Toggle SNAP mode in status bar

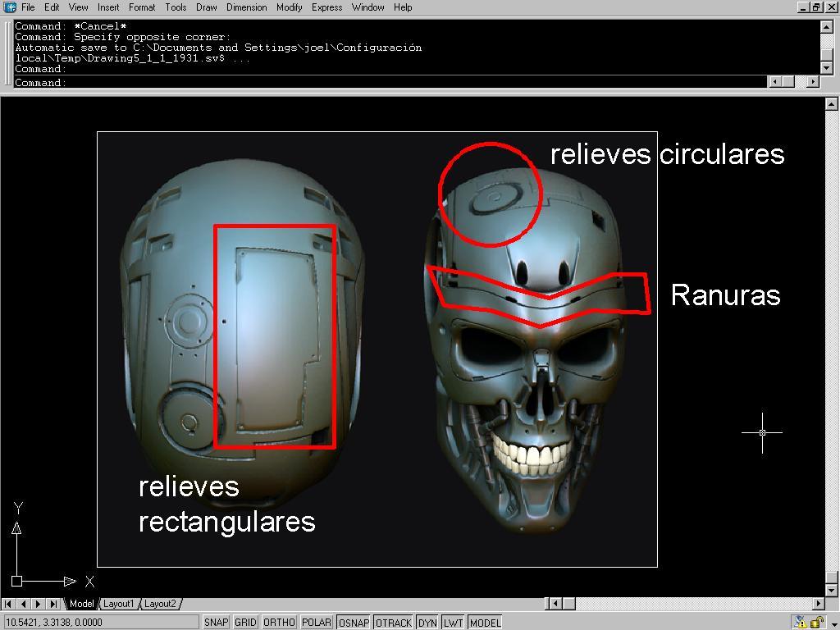point(217,622)
